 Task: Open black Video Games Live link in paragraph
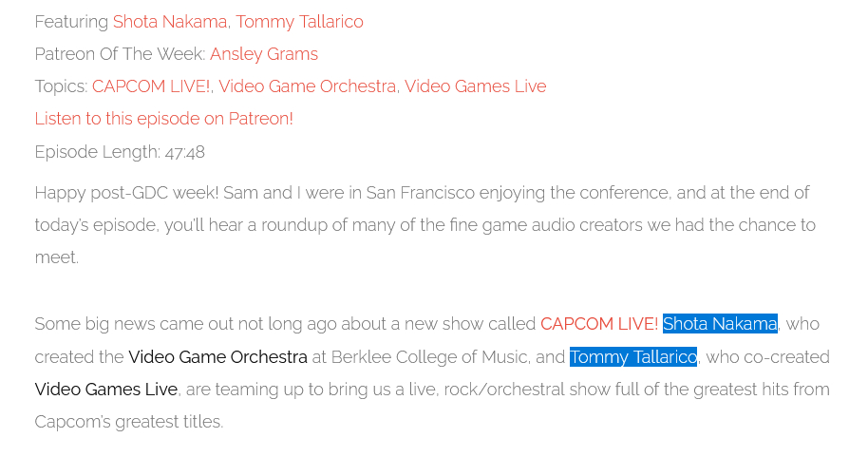point(106,390)
